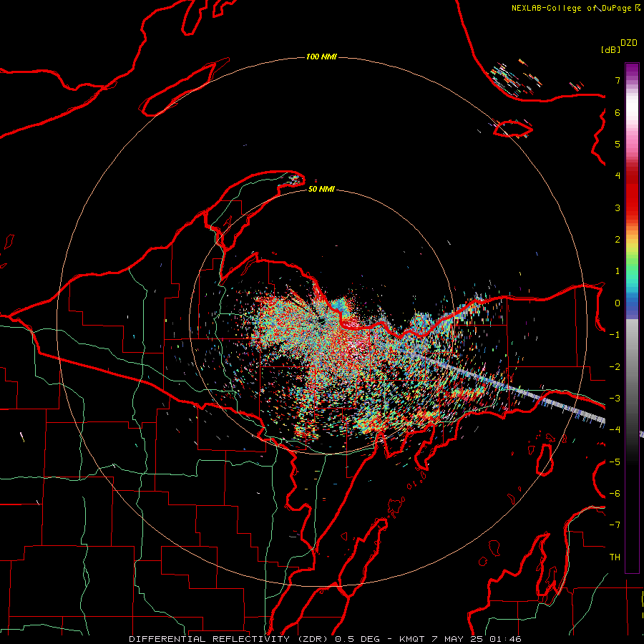Click the 7 MAY 25 date in caption
644x644 pixels.
(459, 639)
